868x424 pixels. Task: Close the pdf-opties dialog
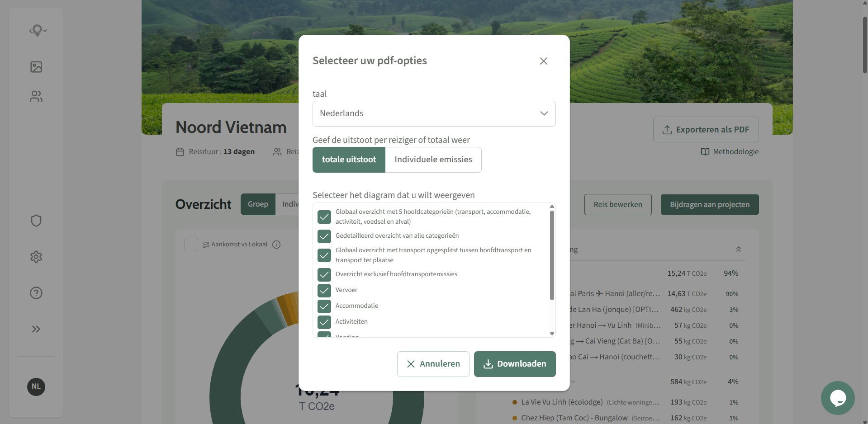tap(544, 61)
